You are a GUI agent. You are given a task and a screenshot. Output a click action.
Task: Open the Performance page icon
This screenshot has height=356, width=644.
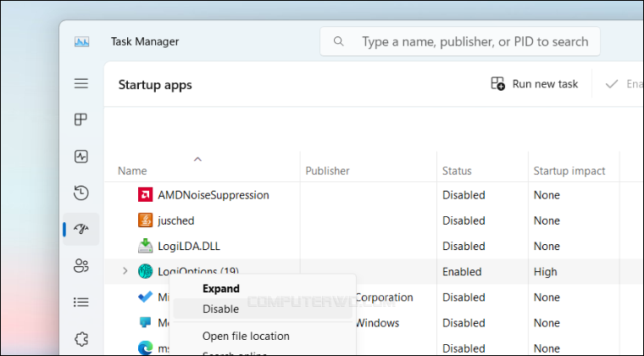click(x=80, y=157)
